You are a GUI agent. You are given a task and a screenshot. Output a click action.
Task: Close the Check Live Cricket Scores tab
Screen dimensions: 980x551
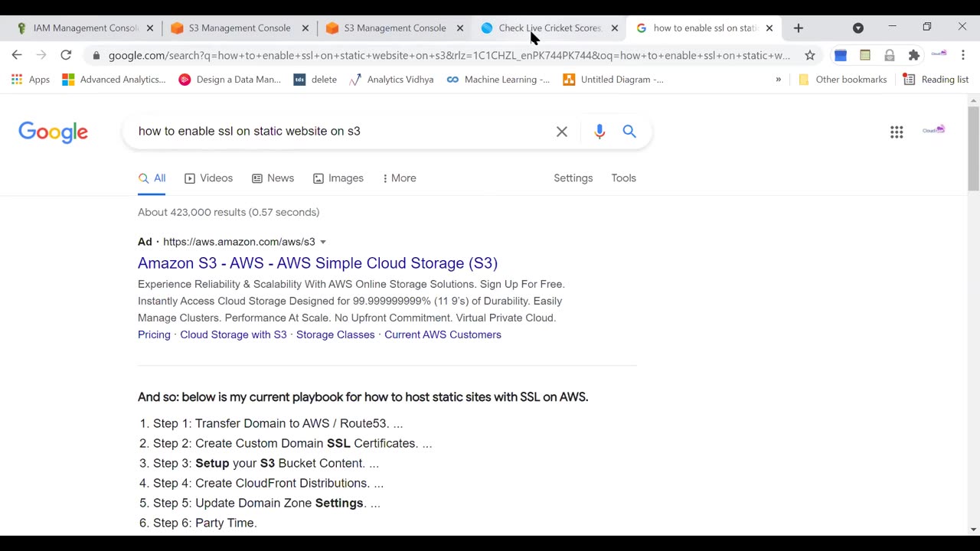tap(614, 28)
